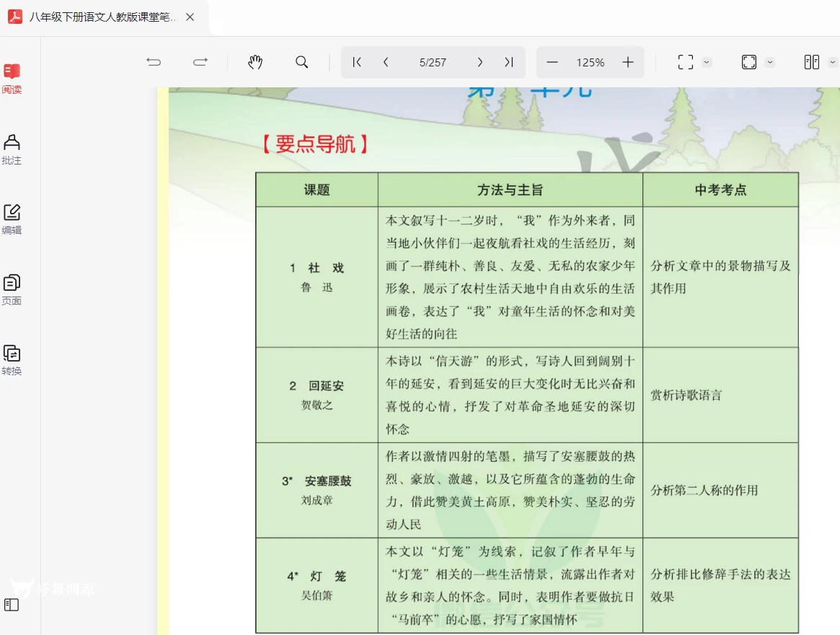Open the 批注 annotation panel
Viewport: 840px width, 635px height.
[x=12, y=149]
